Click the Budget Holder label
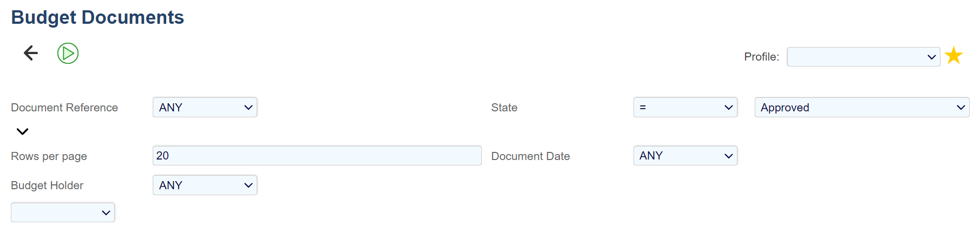Screen dimensions: 980x233 tap(47, 185)
